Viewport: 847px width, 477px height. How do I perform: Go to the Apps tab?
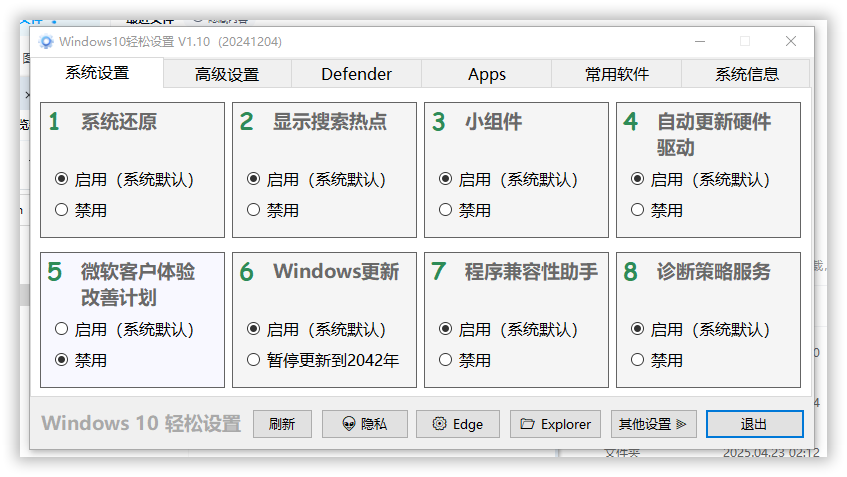(487, 74)
